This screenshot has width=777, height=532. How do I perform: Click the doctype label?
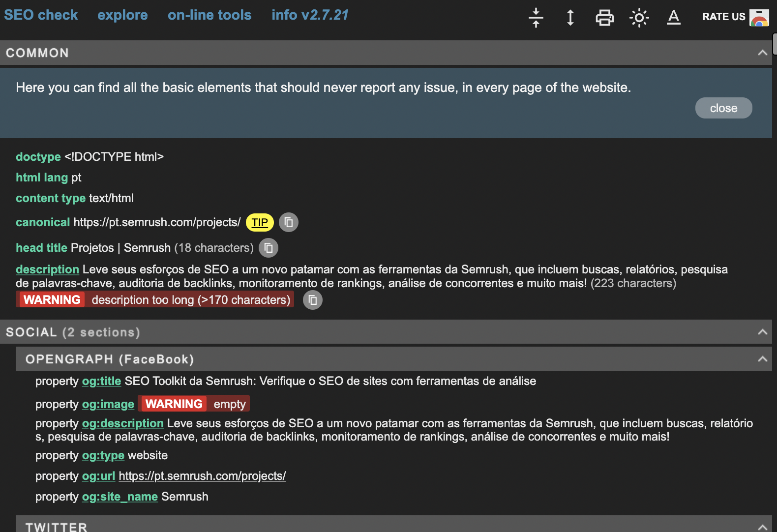(38, 157)
